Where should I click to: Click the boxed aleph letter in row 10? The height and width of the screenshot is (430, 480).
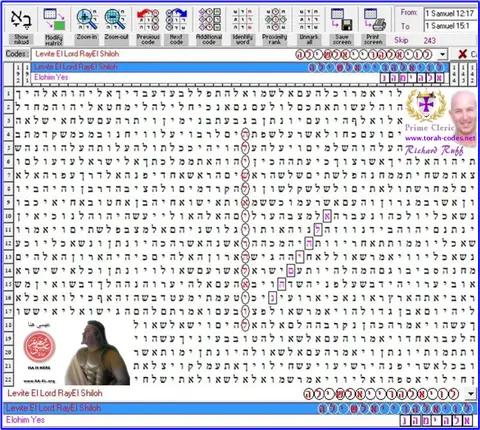click(x=327, y=216)
